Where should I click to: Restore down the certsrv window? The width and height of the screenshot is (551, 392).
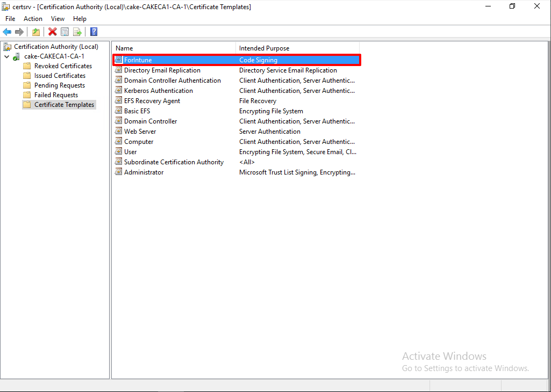[x=512, y=6]
